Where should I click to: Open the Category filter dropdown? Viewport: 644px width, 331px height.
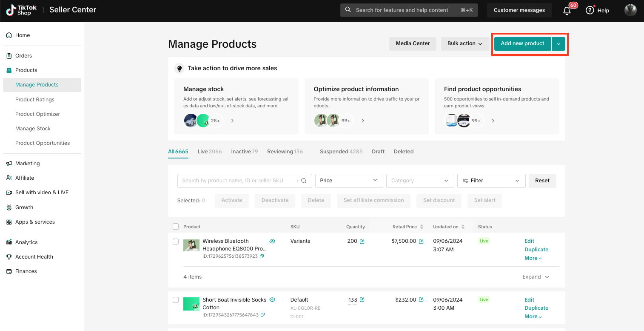[419, 181]
